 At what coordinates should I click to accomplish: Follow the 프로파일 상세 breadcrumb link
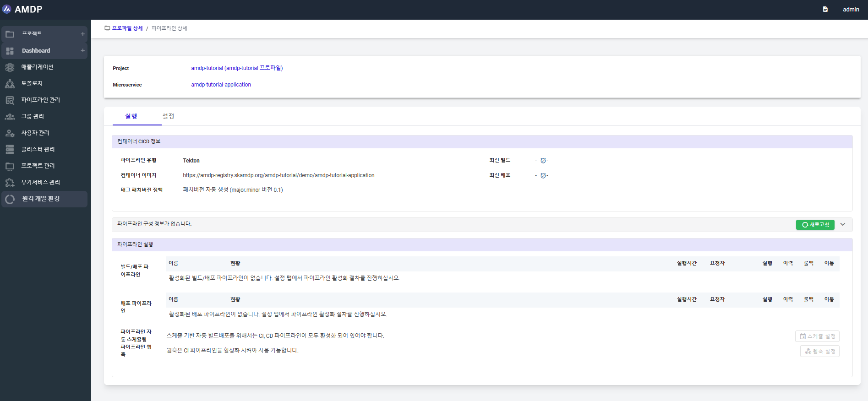coord(127,28)
